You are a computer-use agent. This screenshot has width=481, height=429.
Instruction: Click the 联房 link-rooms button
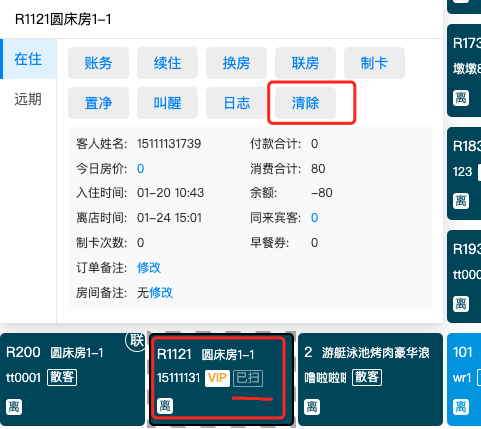coord(305,63)
